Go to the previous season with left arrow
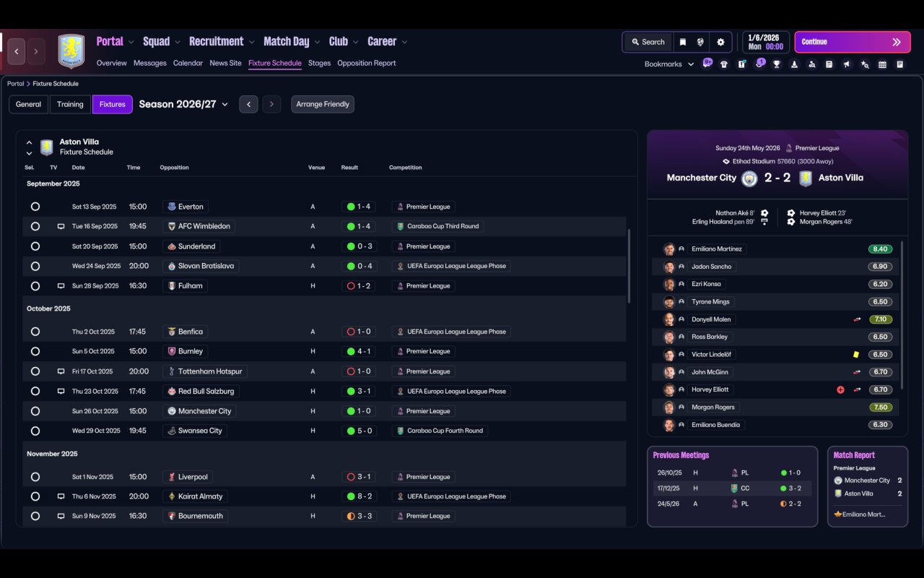Viewport: 924px width, 578px height. 248,104
